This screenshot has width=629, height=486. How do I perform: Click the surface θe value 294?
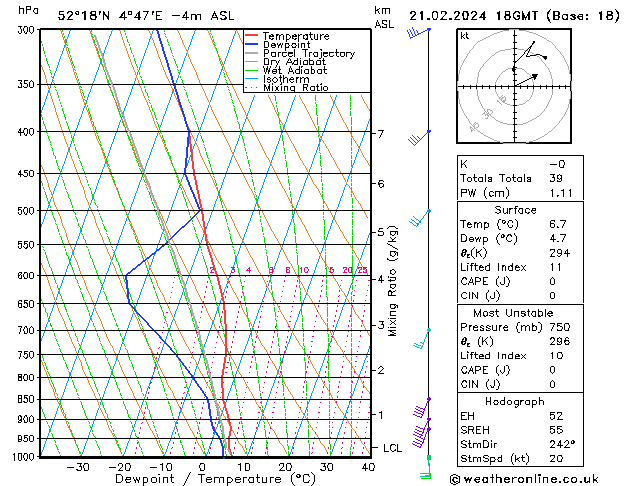click(560, 253)
